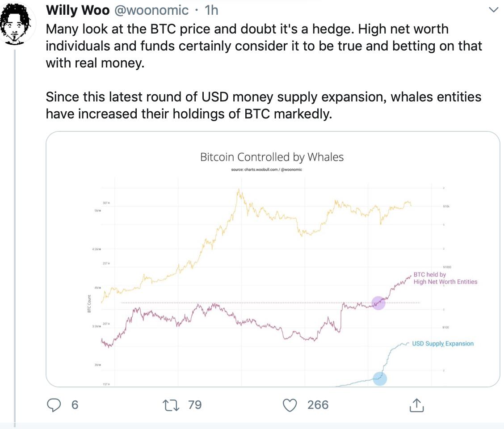Click the 6 replies count
The width and height of the screenshot is (504, 429).
click(x=75, y=405)
